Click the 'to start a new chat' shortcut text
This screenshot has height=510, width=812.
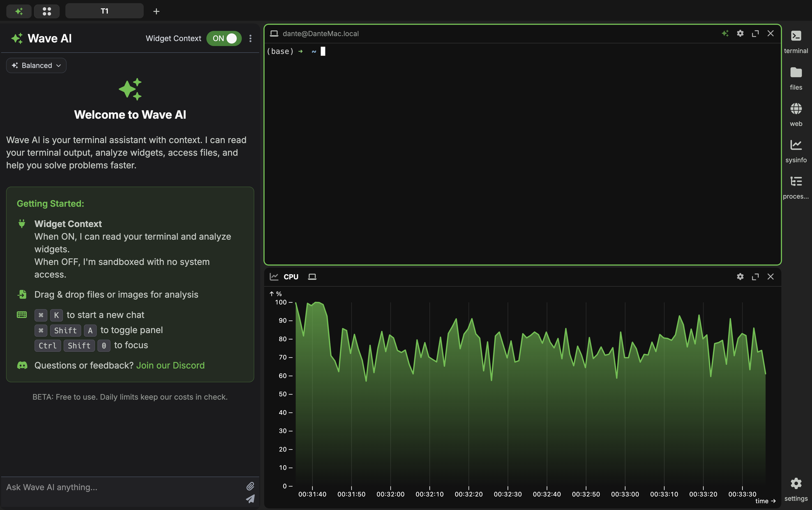106,315
